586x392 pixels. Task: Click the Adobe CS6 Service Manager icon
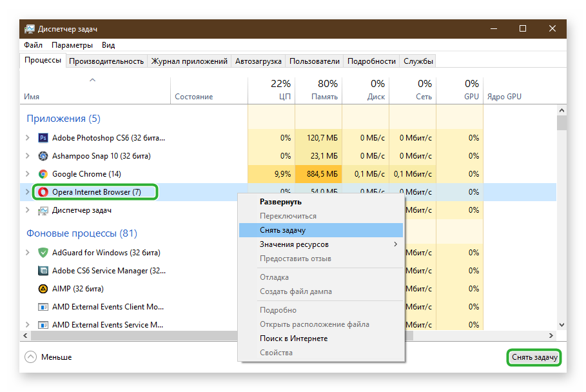coord(43,271)
